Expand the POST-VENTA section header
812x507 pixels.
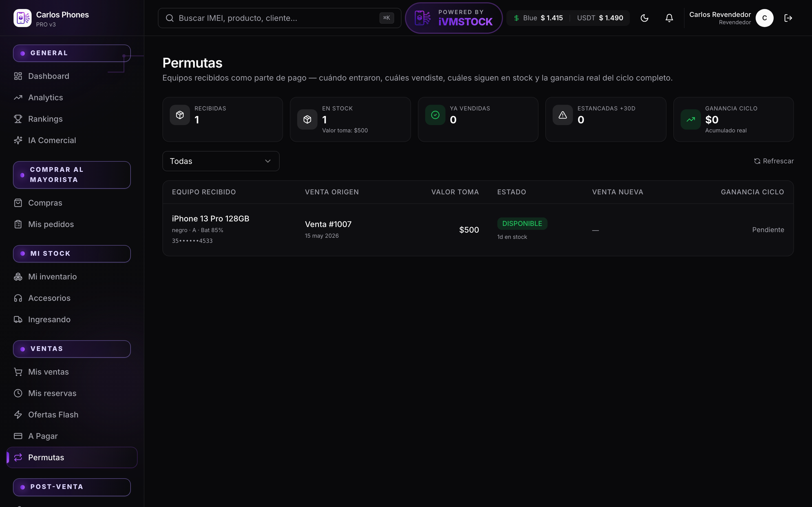click(x=72, y=487)
